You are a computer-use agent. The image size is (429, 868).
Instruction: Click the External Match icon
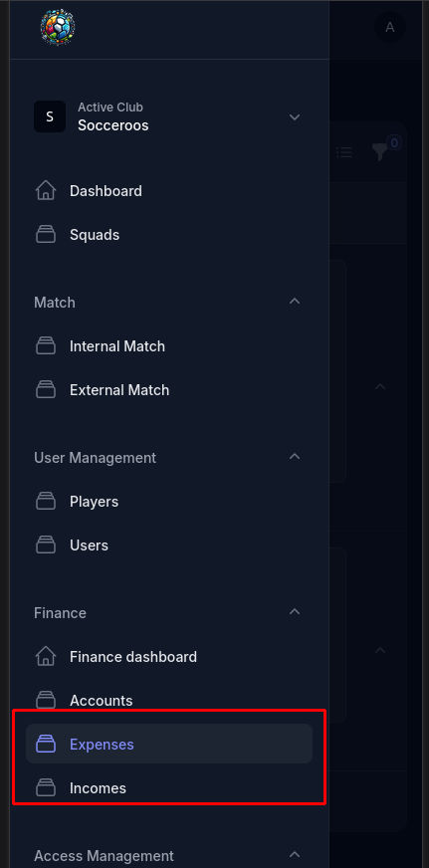click(46, 390)
